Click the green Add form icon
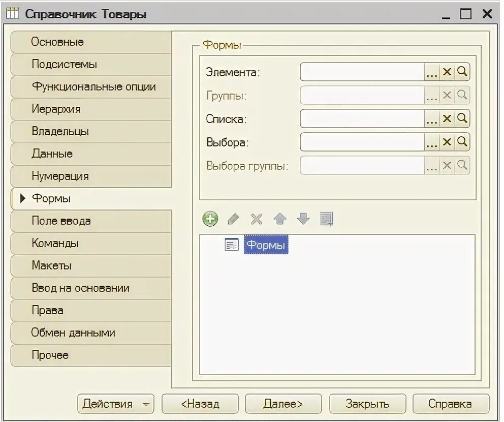 click(210, 219)
